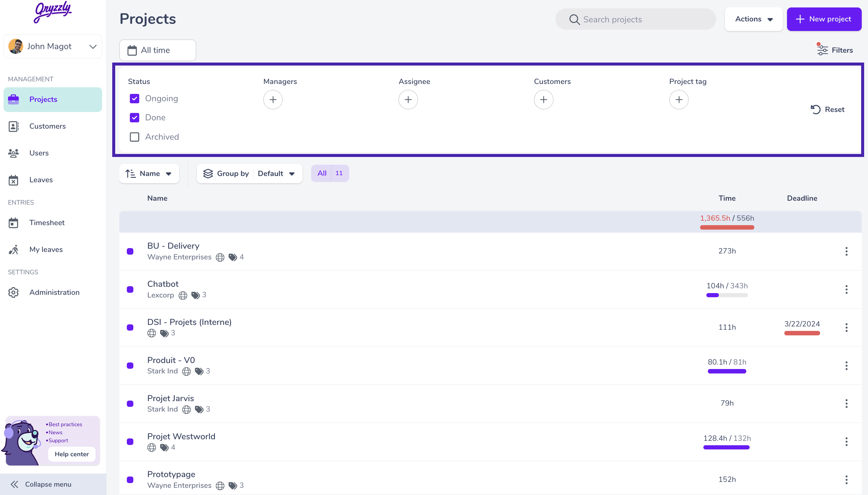Open the Filters panel icon
Screen dimensions: 868x495
coord(822,50)
